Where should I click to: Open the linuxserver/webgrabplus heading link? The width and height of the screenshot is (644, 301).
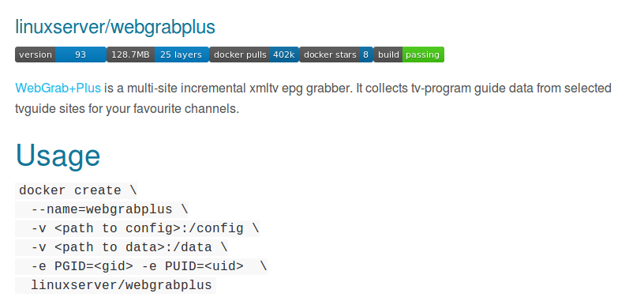[115, 27]
